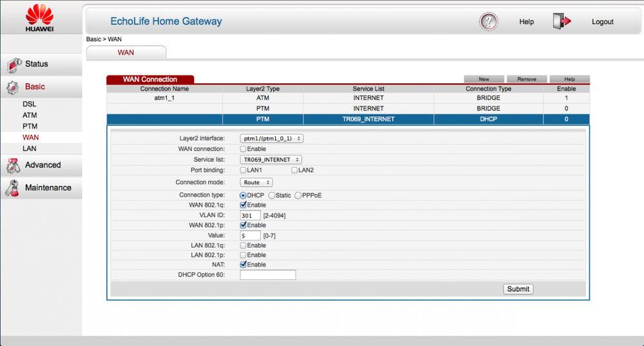Image resolution: width=644 pixels, height=346 pixels.
Task: Click the Maintenance section icon
Action: [x=14, y=188]
